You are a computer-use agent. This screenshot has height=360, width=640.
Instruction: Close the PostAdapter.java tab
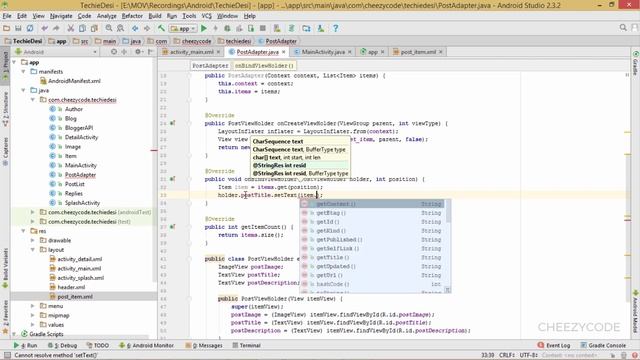click(x=283, y=52)
